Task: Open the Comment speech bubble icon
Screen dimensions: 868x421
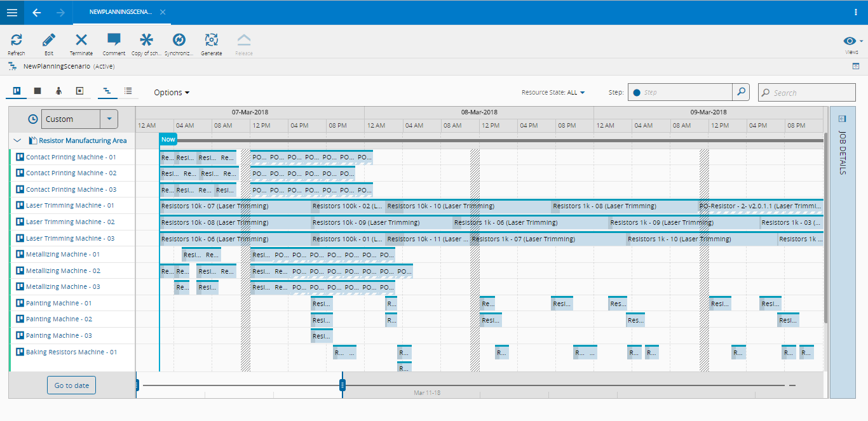Action: pyautogui.click(x=114, y=41)
